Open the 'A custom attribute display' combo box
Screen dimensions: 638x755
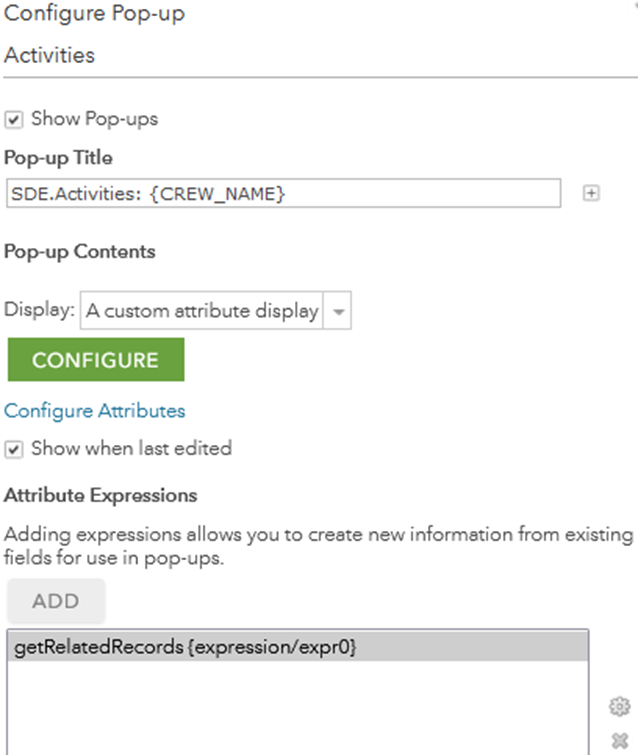pos(216,311)
